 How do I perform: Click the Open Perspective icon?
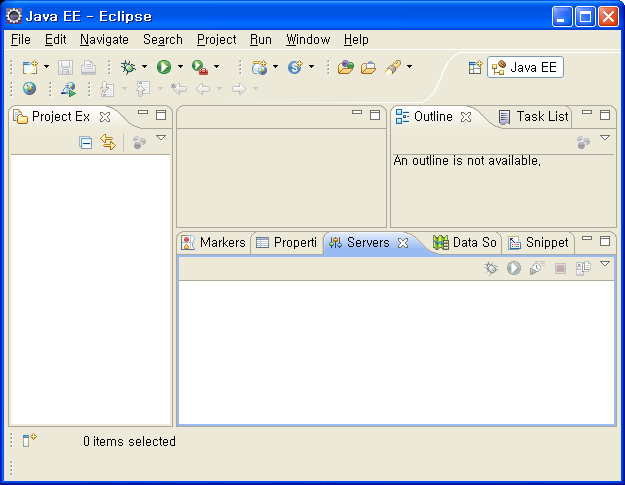pos(475,67)
